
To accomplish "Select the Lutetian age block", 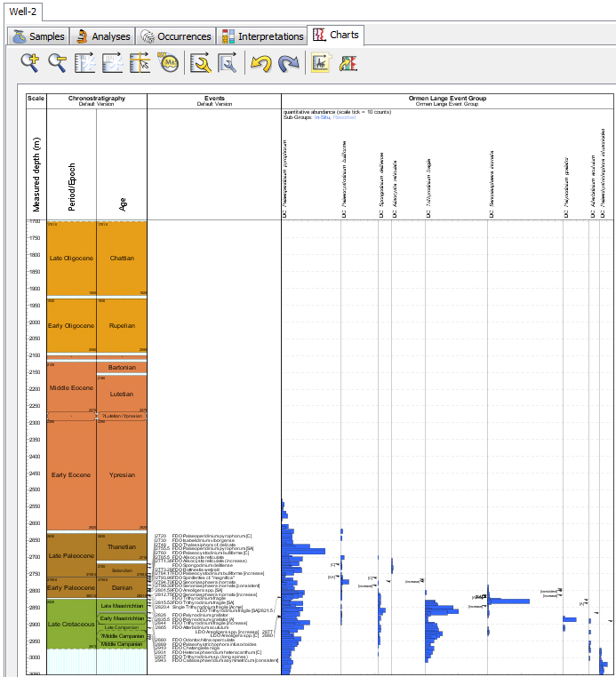I will [122, 394].
